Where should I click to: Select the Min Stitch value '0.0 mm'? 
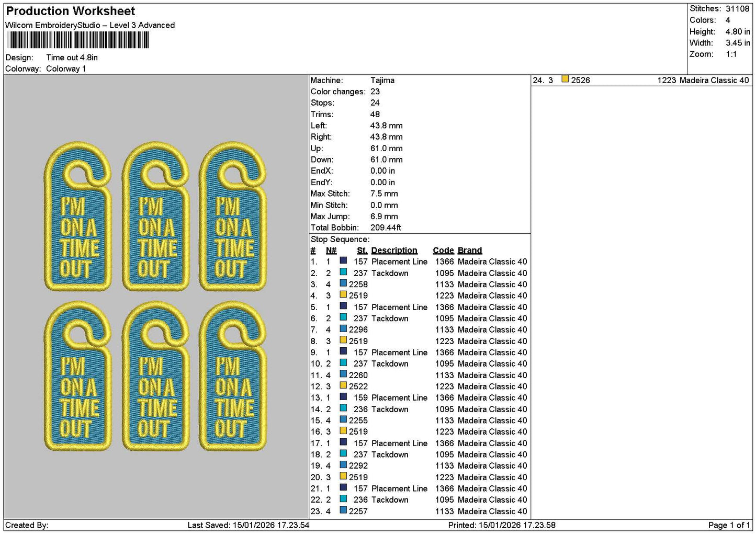(x=384, y=205)
